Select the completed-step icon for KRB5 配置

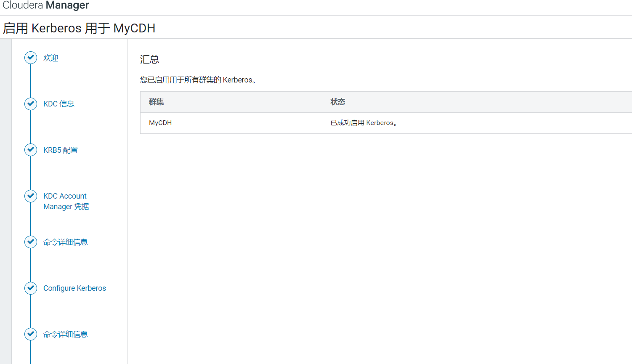[31, 150]
